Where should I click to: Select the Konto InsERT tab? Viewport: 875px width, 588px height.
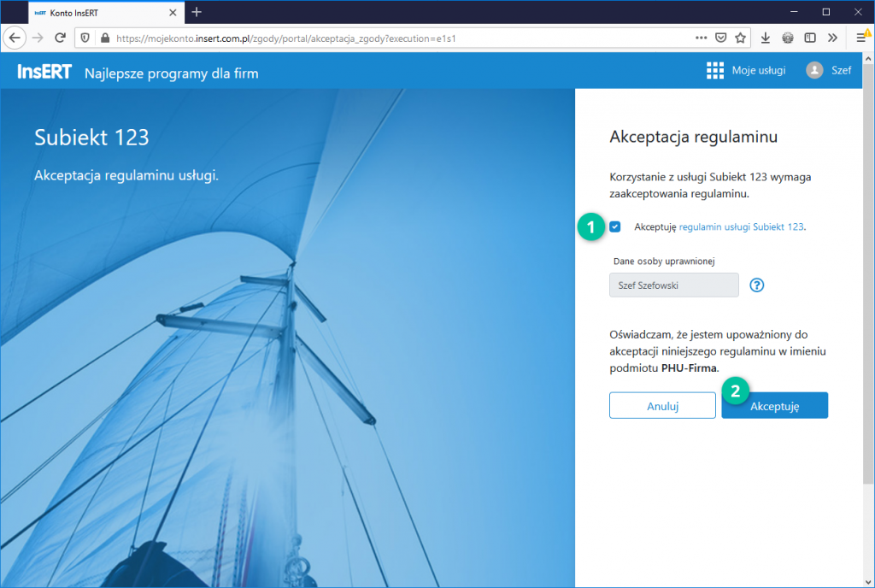106,12
